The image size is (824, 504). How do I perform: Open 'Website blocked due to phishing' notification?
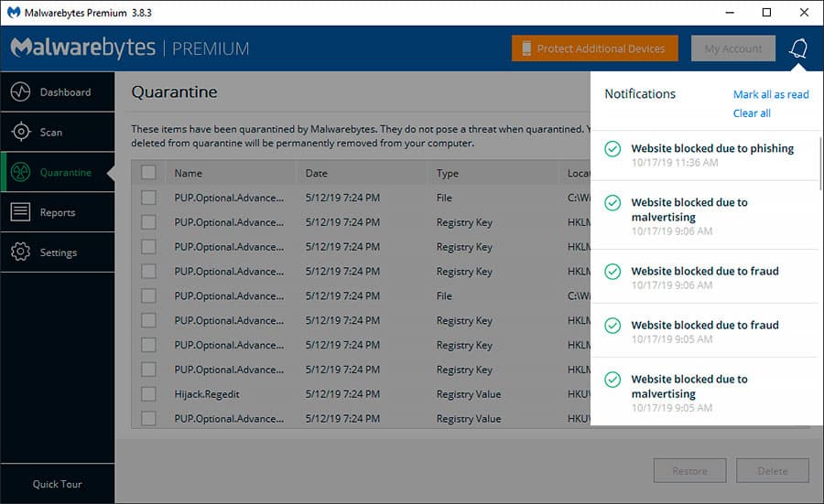tap(704, 155)
